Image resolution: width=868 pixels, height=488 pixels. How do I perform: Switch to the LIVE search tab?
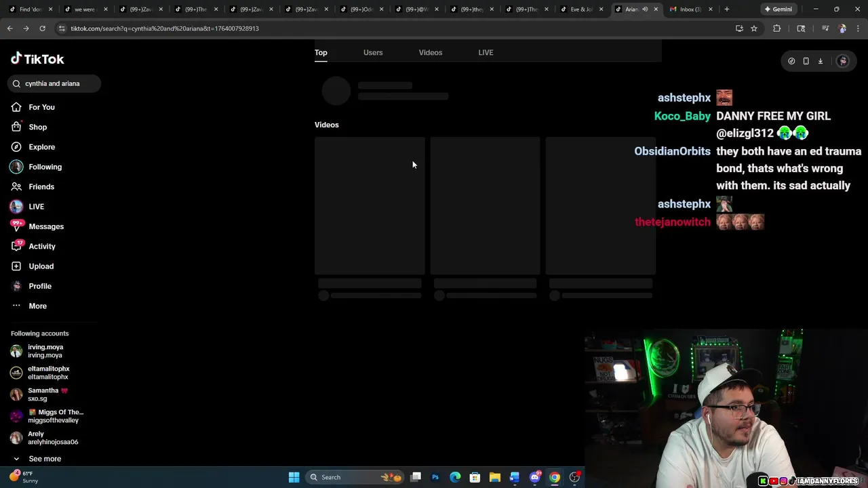486,52
